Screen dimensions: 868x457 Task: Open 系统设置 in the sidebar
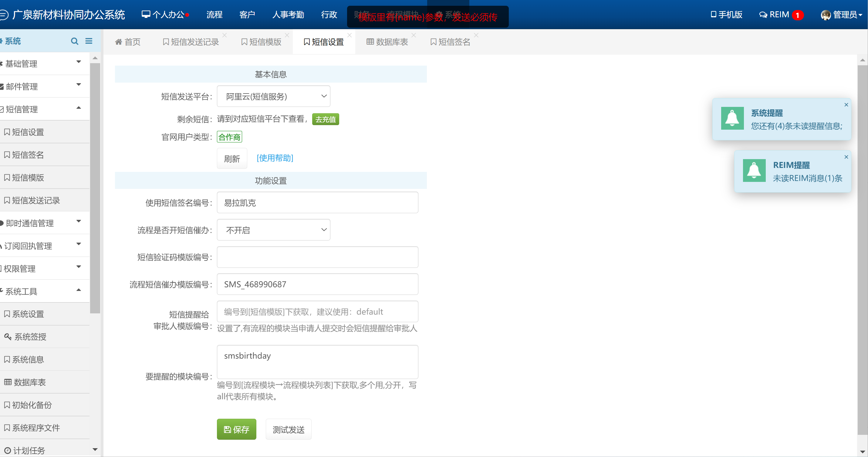[45, 314]
